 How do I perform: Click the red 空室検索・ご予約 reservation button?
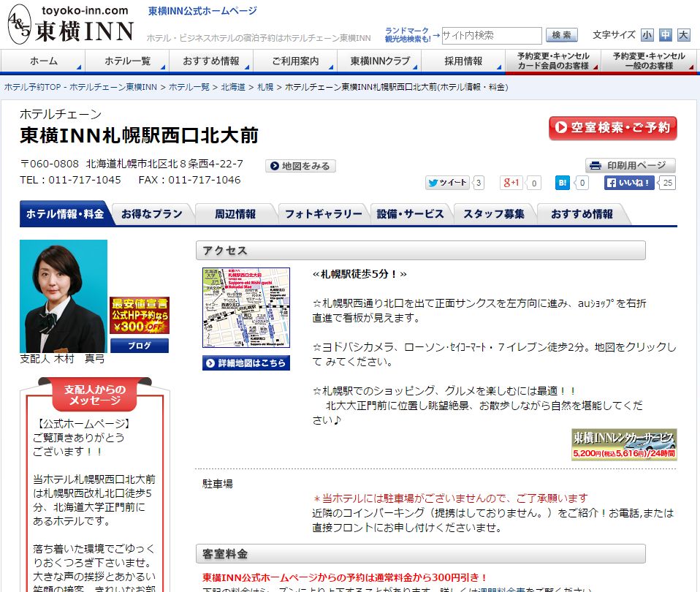(612, 128)
